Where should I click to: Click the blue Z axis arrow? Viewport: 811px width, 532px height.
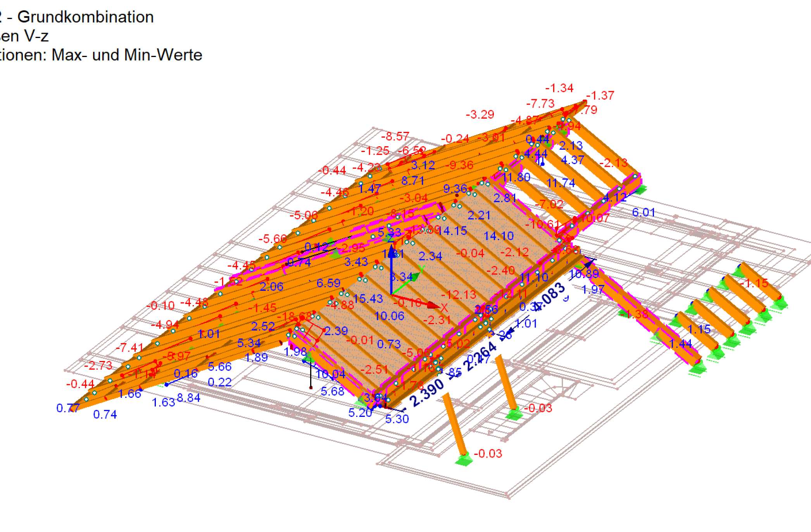click(391, 268)
